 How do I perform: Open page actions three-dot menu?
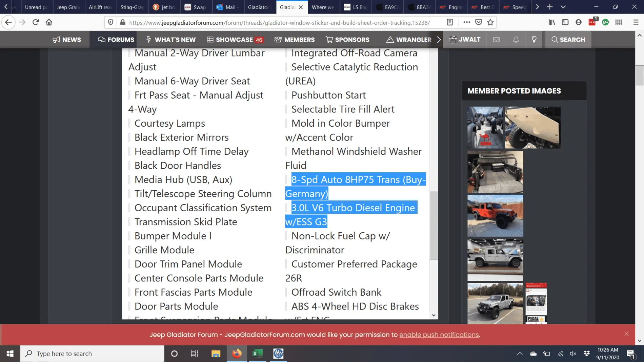467,22
